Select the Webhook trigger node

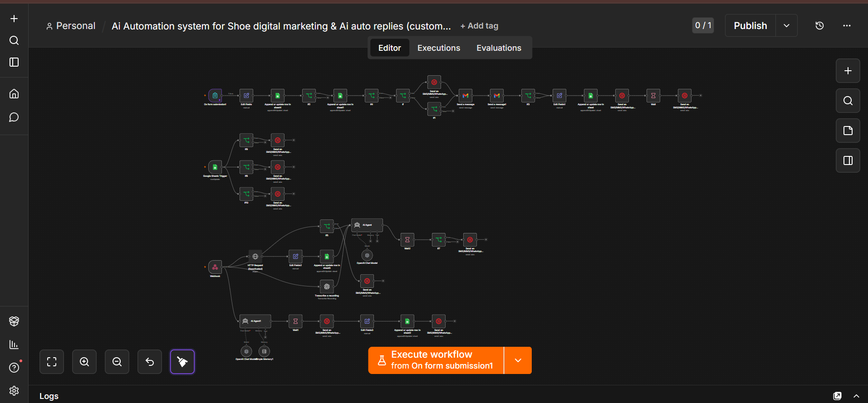[215, 267]
